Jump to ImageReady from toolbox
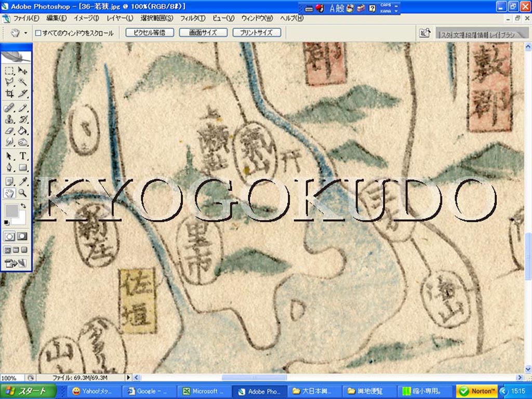 (16, 263)
